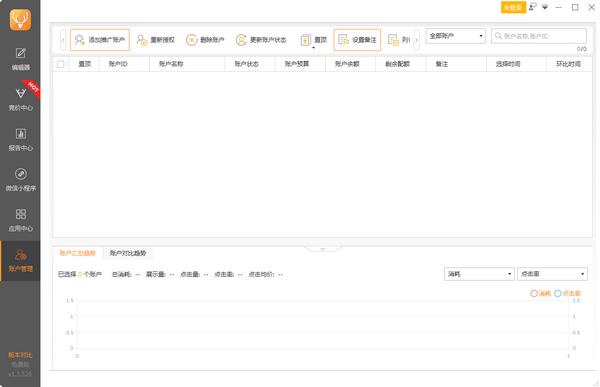Image resolution: width=600 pixels, height=387 pixels.
Task: Click the 设置备注 toolbar button
Action: pos(357,40)
